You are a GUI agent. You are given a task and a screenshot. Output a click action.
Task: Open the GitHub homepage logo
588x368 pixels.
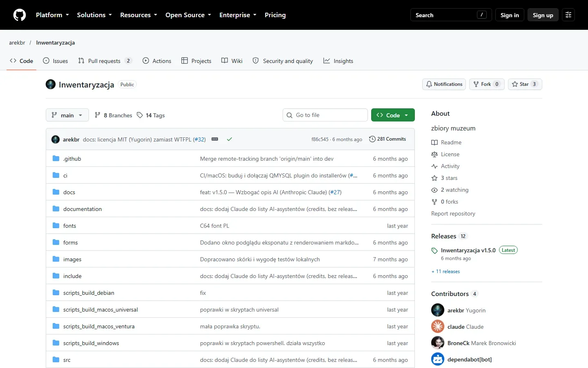20,15
